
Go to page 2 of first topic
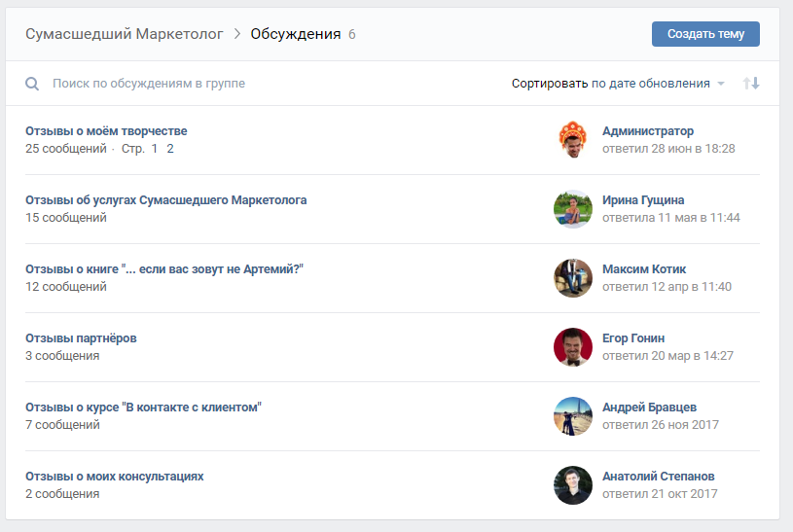click(x=170, y=149)
